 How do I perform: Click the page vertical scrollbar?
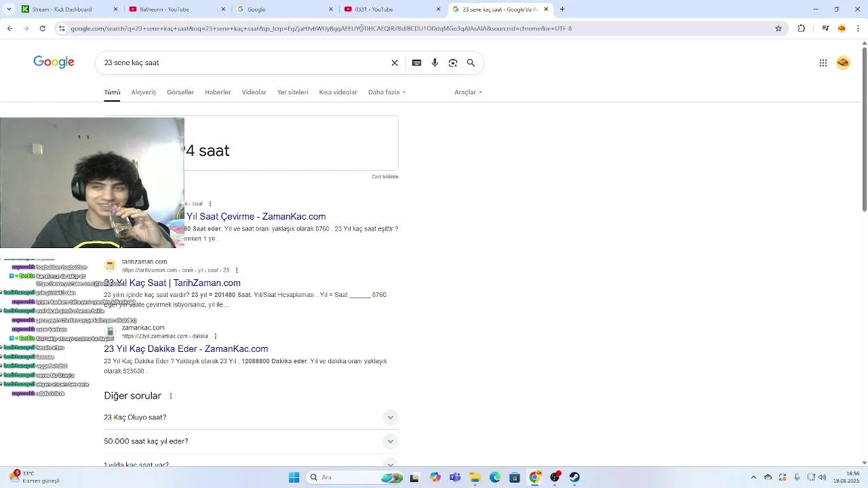[x=864, y=129]
